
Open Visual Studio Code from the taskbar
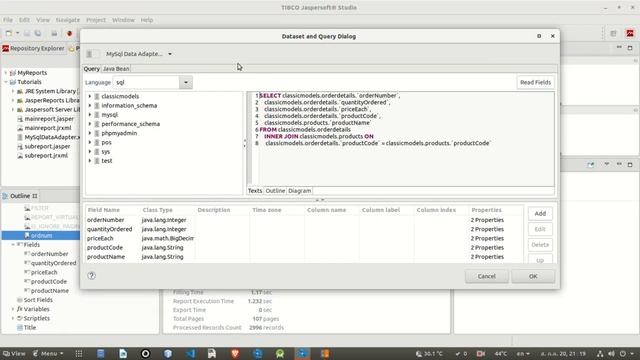[x=190, y=353]
